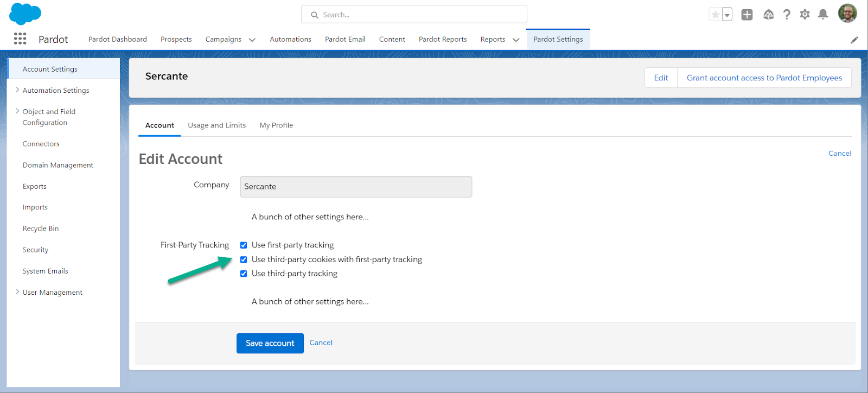Open the Recycle Bin sidebar item
This screenshot has width=868, height=393.
(41, 229)
